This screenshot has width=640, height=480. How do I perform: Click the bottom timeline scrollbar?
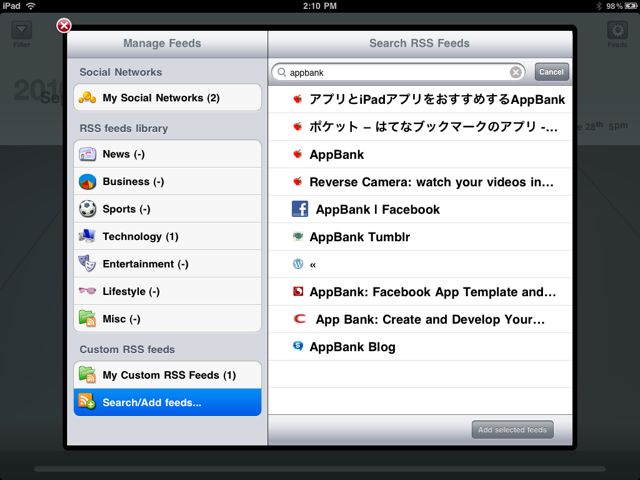pyautogui.click(x=320, y=469)
